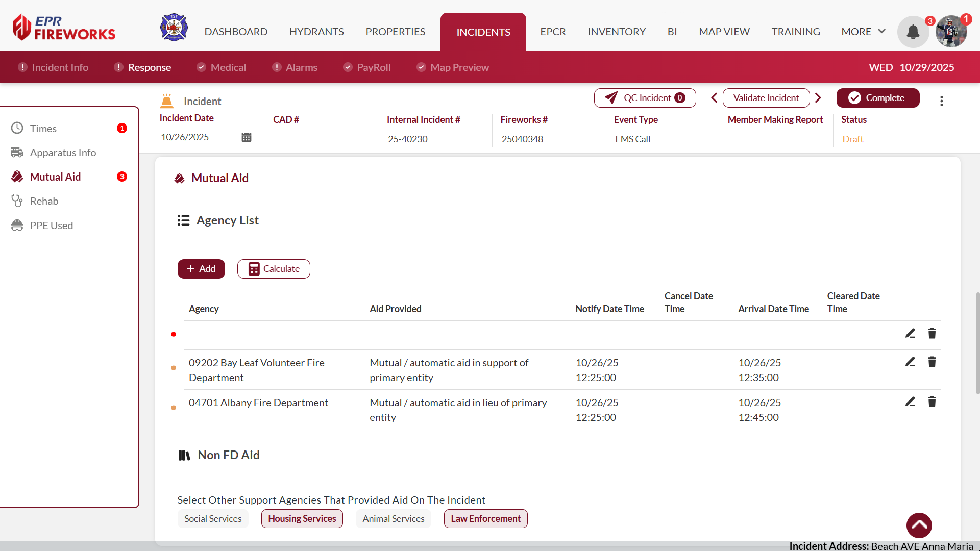Image resolution: width=980 pixels, height=551 pixels.
Task: Delete the Albany Fire Department row
Action: [x=932, y=402]
